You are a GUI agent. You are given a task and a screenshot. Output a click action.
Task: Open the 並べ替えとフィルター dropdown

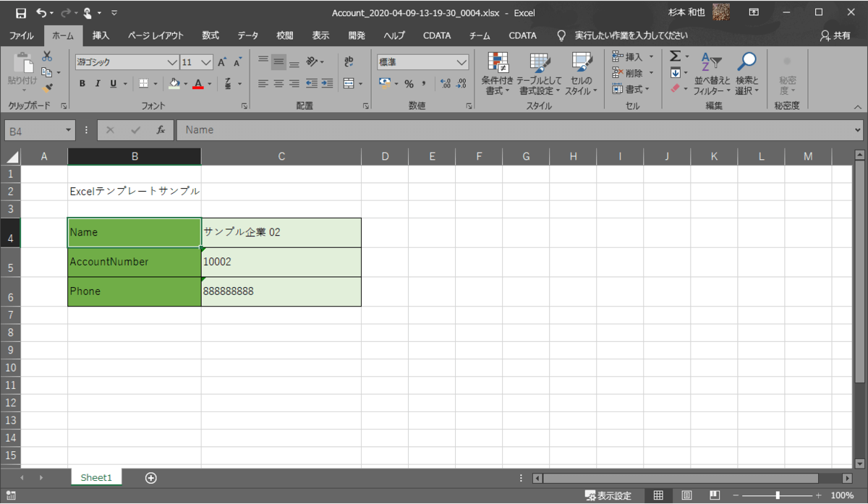tap(712, 74)
